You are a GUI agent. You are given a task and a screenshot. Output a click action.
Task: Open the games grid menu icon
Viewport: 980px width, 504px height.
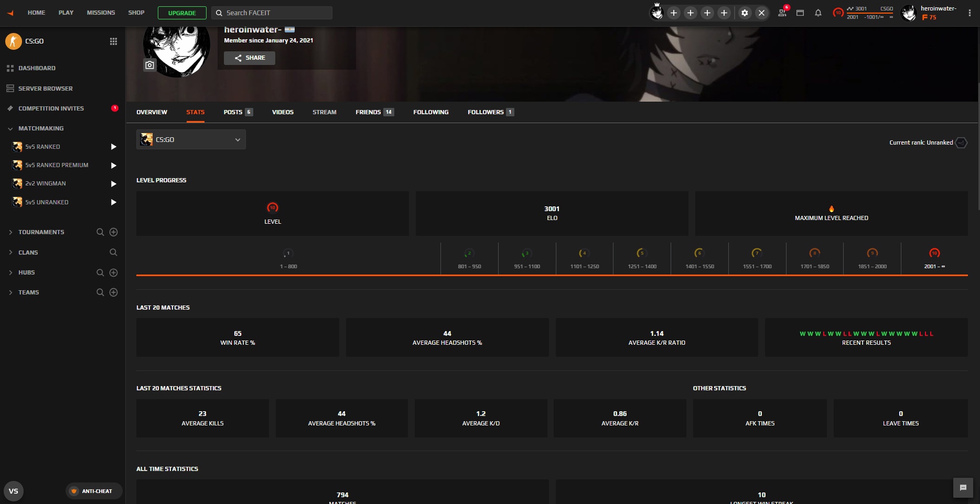[x=113, y=41]
